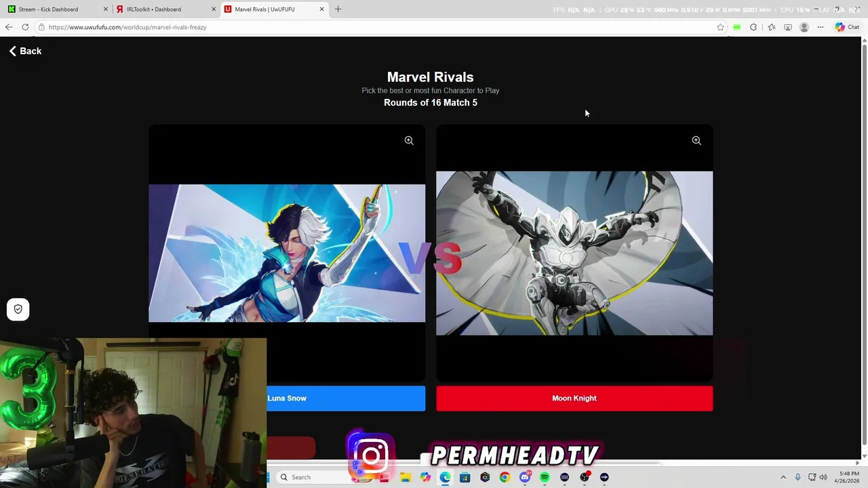Click the browser back arrow
Image resolution: width=868 pixels, height=488 pixels.
coord(9,27)
